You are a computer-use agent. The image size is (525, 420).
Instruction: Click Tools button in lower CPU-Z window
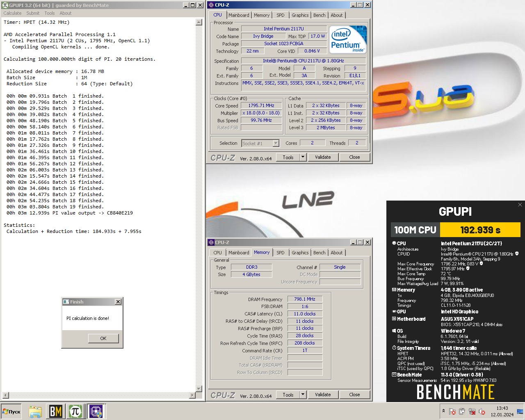tap(288, 395)
